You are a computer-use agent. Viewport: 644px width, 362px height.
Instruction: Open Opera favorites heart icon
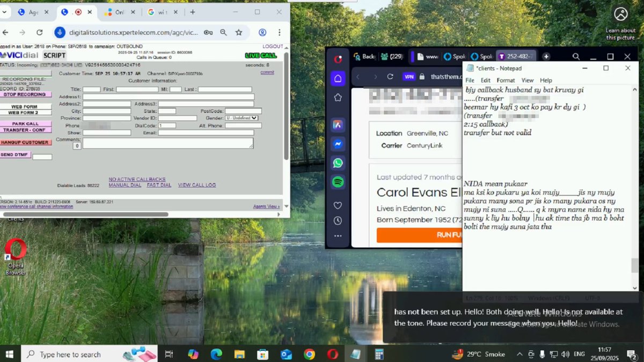coord(338,205)
